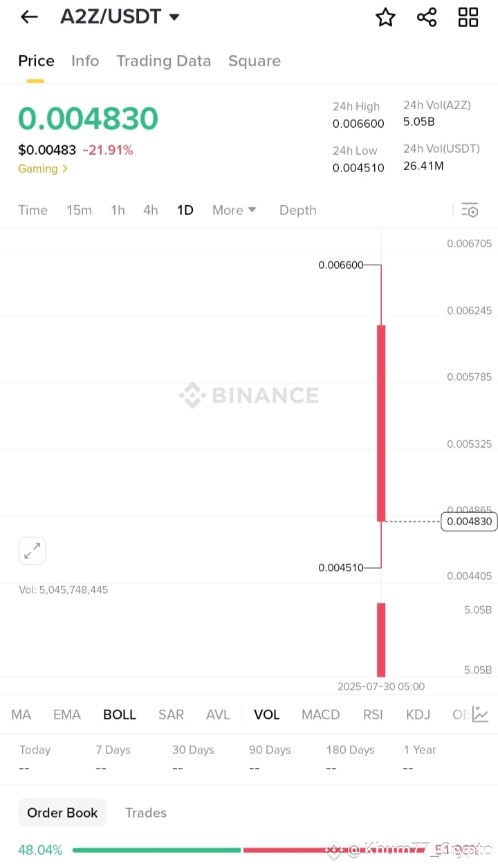Open the chart settings icon beside Depth
The image size is (498, 868).
[x=470, y=209]
